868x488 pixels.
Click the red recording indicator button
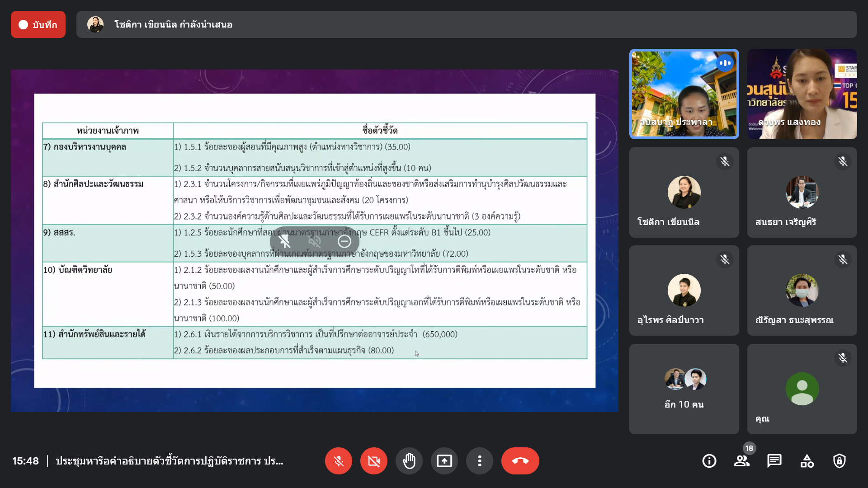pos(38,24)
